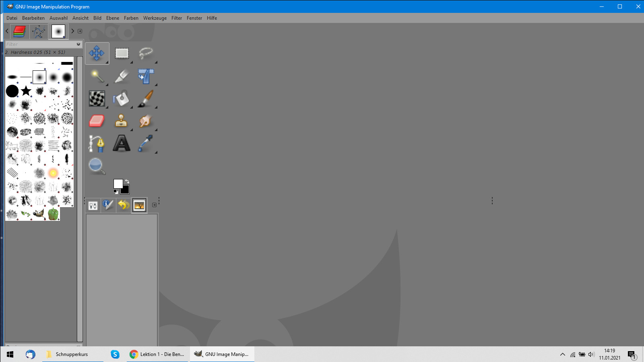Open the Bild menu
The width and height of the screenshot is (644, 362).
point(97,18)
